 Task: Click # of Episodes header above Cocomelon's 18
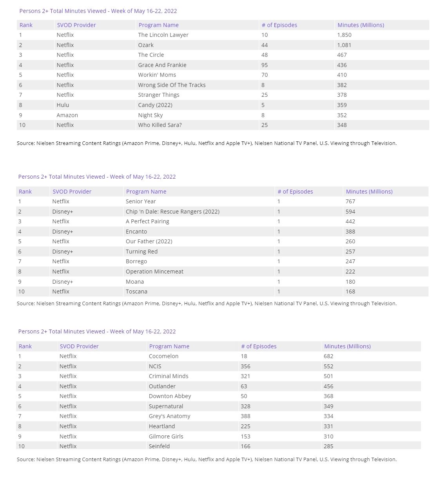(259, 346)
